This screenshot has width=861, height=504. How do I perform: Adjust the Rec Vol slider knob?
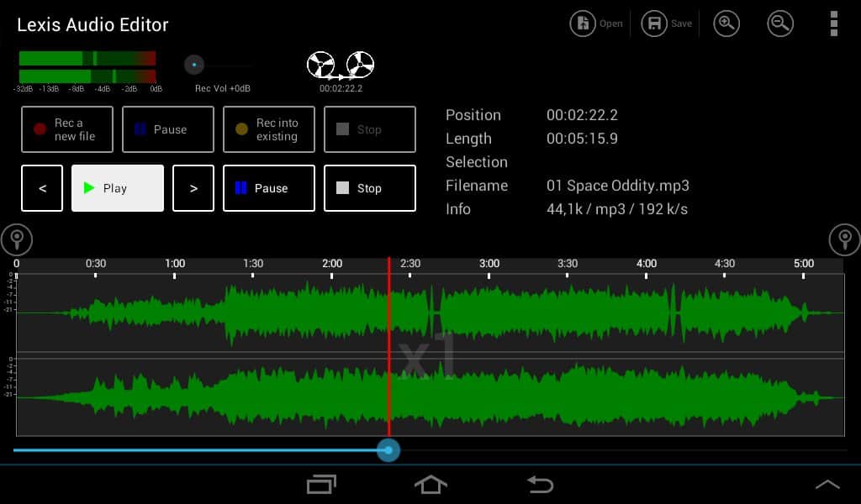[194, 65]
